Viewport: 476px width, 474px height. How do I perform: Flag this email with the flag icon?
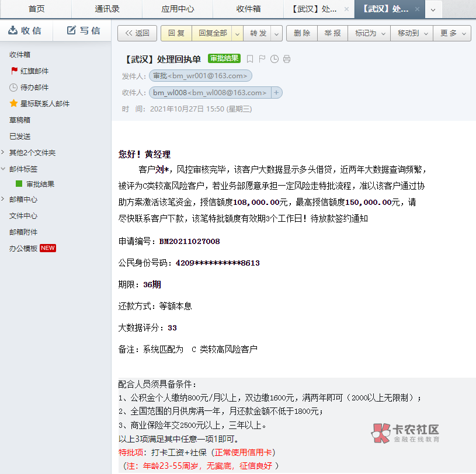[x=262, y=59]
